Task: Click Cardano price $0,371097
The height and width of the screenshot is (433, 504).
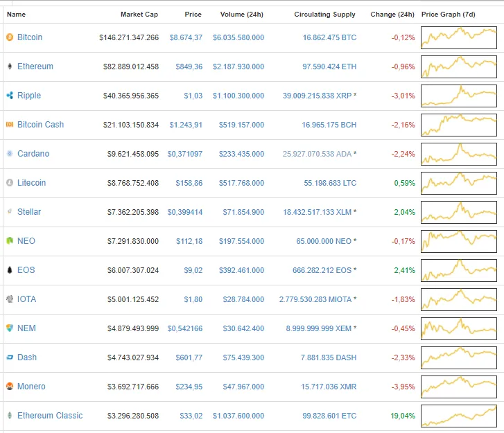Action: coord(185,154)
